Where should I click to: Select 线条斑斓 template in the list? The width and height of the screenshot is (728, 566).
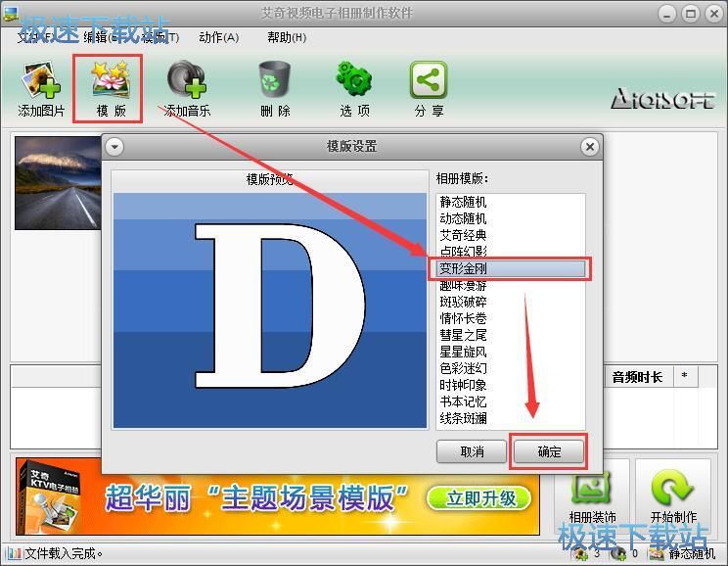(463, 418)
